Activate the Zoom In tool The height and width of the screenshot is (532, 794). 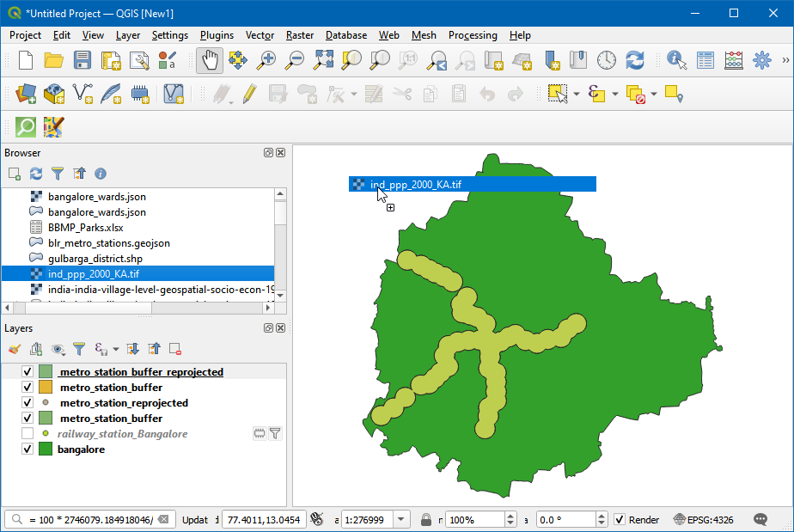(266, 61)
